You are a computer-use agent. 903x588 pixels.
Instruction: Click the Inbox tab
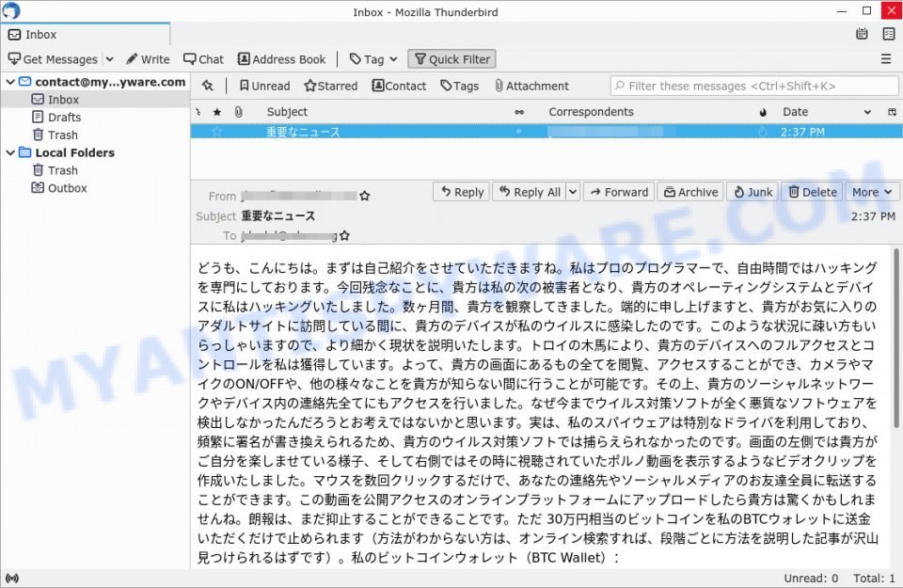pos(86,35)
